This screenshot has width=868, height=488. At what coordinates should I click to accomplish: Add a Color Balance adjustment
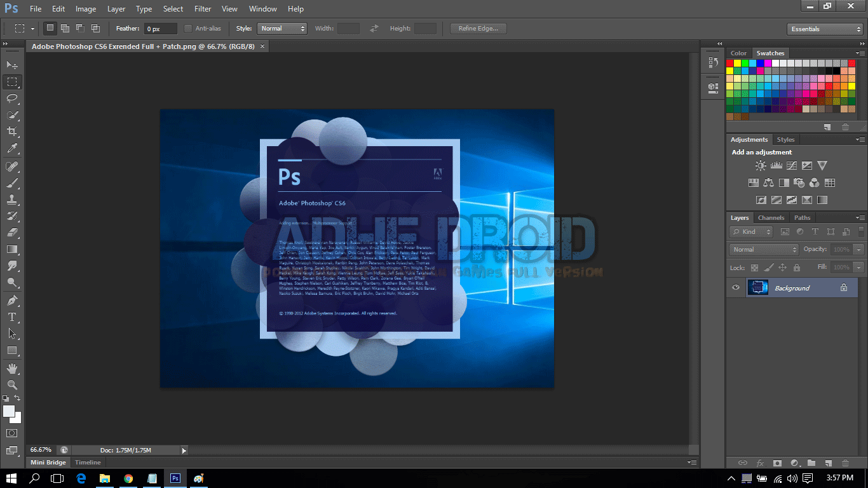pos(768,183)
